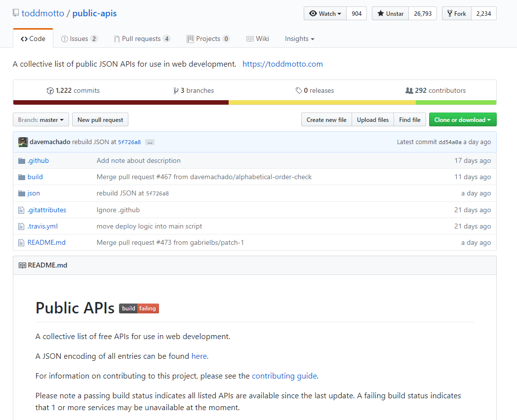Click the 904 watchers count

(357, 13)
